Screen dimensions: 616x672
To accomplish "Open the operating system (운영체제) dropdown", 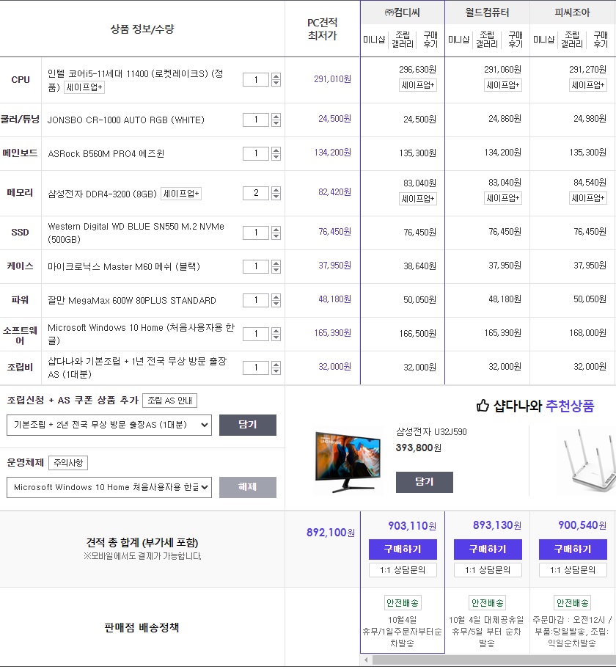I will pos(109,487).
